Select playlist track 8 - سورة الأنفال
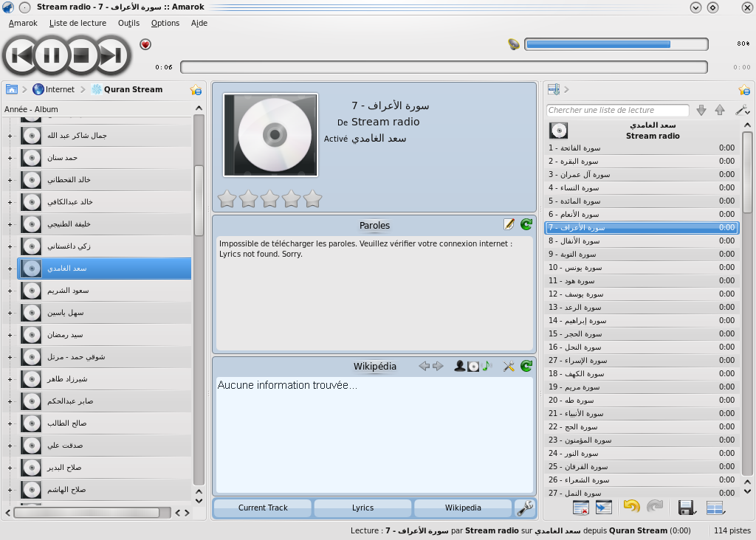The width and height of the screenshot is (756, 540). pos(642,240)
